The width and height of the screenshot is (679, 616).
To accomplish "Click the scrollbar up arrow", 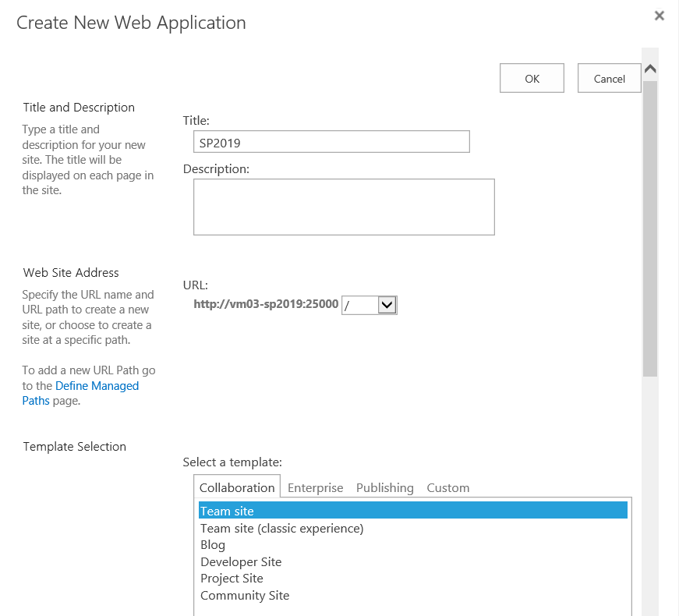I will point(650,69).
